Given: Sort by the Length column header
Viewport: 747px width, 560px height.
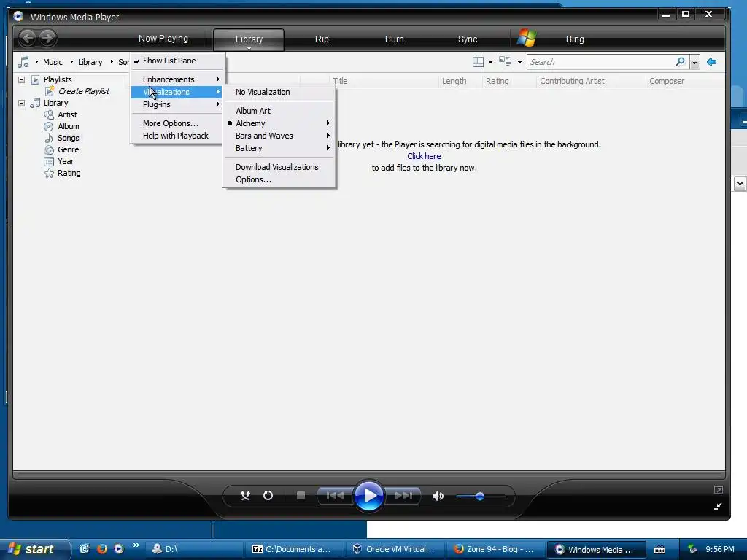Looking at the screenshot, I should coord(454,81).
